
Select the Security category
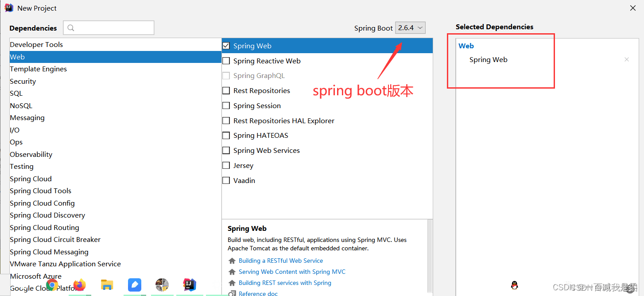click(115, 81)
